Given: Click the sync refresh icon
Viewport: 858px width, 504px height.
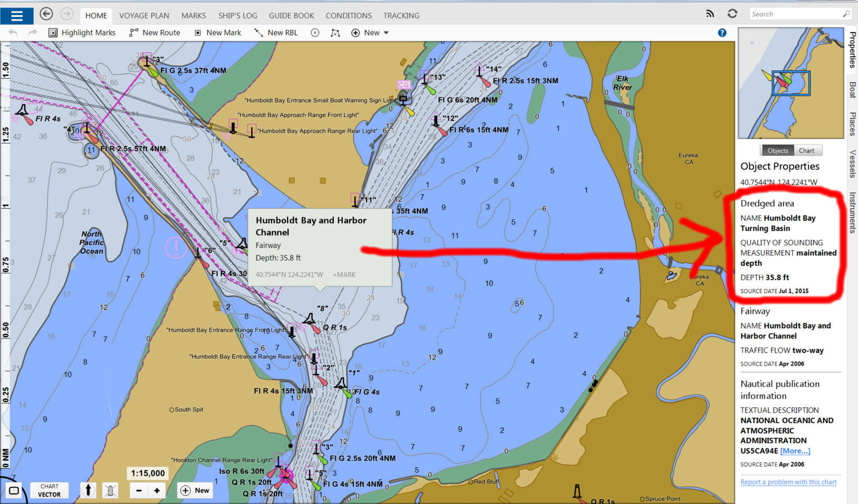Looking at the screenshot, I should (x=732, y=14).
